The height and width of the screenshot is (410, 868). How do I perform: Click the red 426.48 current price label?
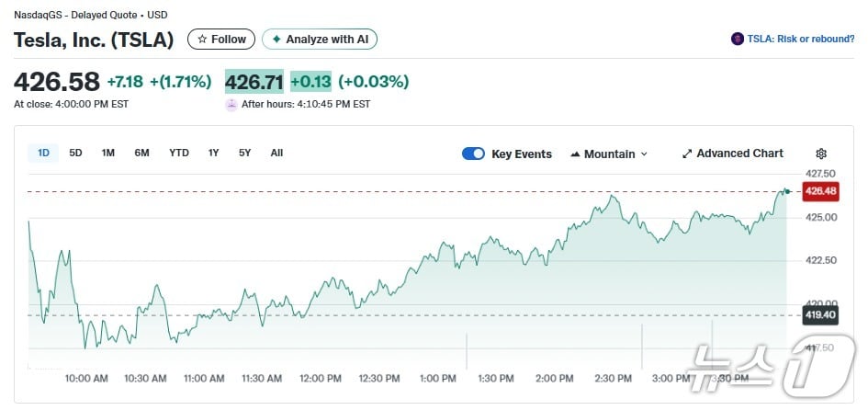pos(819,191)
